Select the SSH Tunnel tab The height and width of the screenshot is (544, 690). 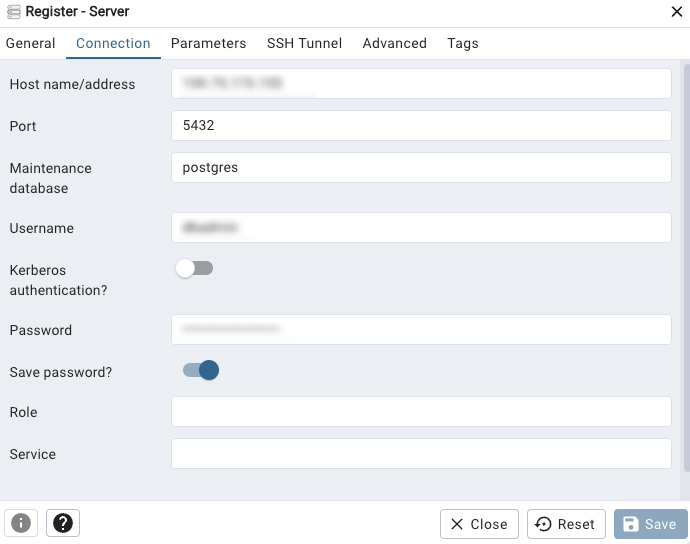point(304,44)
